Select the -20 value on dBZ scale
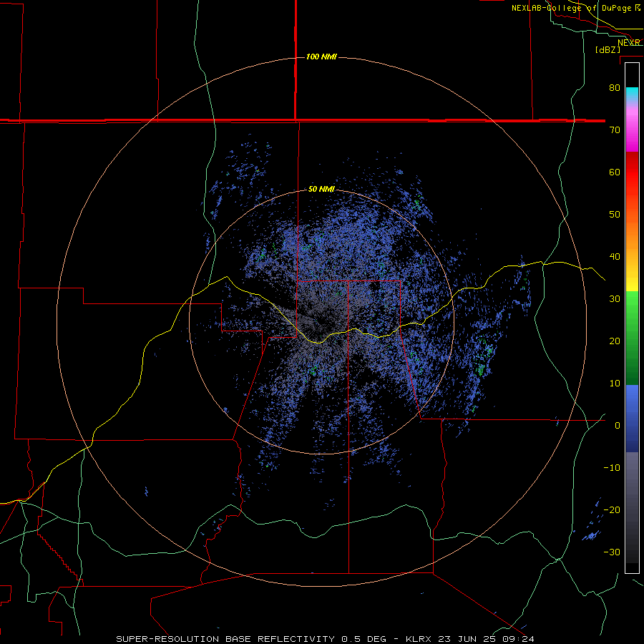This screenshot has height=644, width=644. click(x=612, y=510)
